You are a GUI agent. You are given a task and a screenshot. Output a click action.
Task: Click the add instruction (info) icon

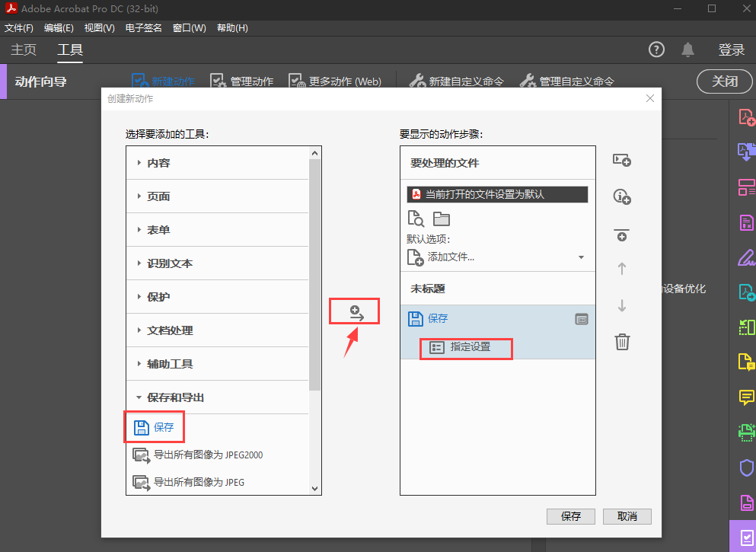622,197
